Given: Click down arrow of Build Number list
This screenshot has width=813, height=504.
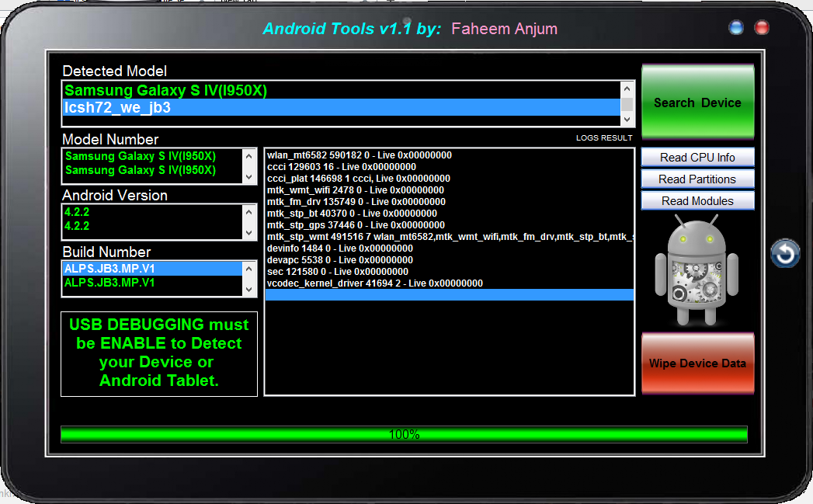Looking at the screenshot, I should 249,290.
